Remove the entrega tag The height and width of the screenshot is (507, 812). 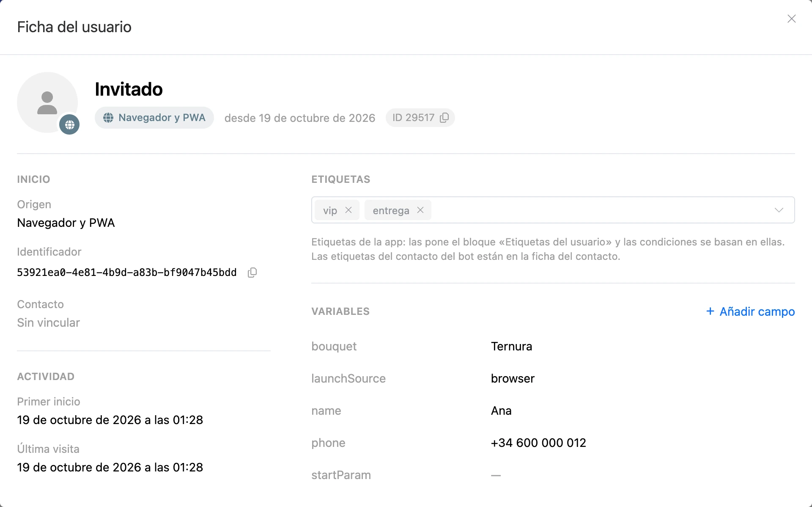[x=420, y=210]
